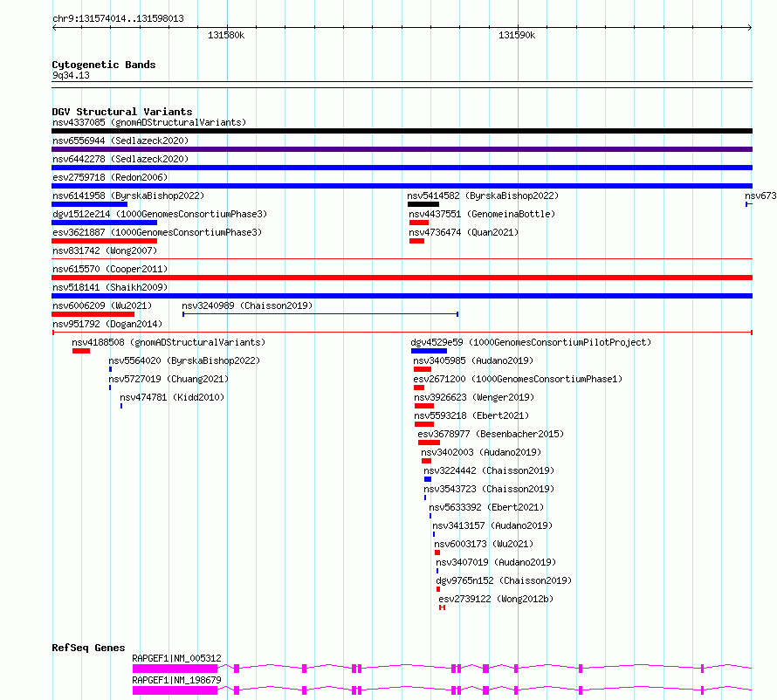Open the nsv5727019 (Chuang2021) label

click(x=168, y=379)
